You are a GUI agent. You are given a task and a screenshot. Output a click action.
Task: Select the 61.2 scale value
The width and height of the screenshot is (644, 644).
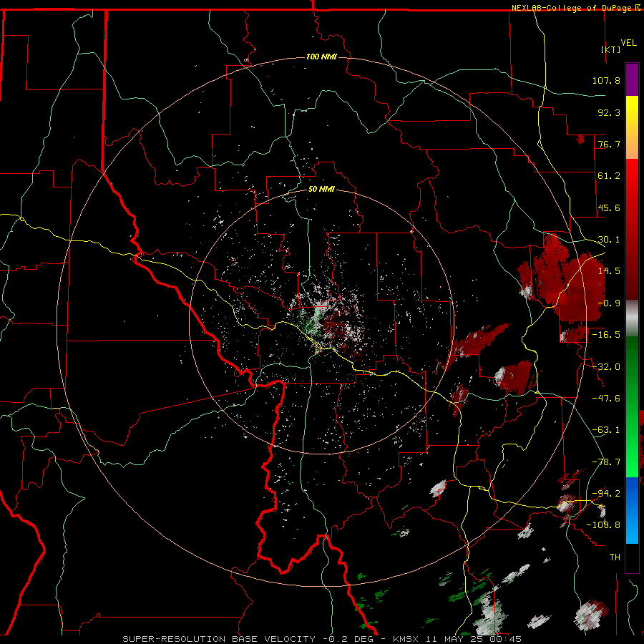[x=609, y=176]
